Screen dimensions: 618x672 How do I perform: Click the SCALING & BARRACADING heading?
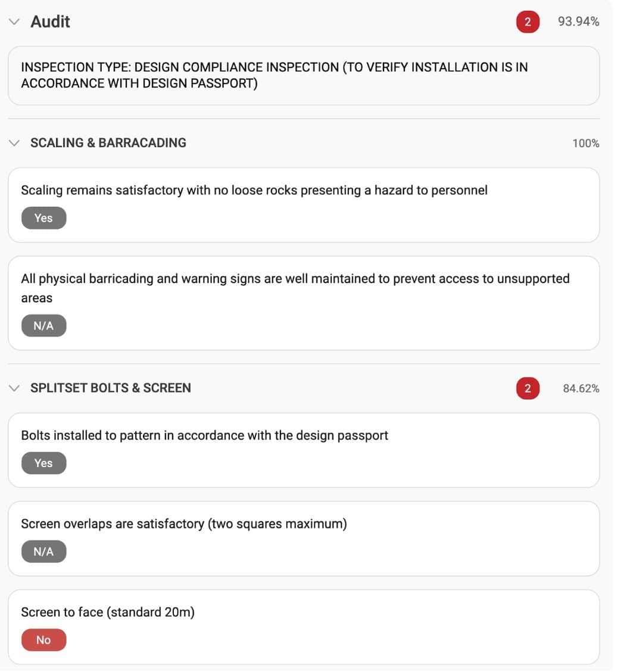click(x=108, y=143)
